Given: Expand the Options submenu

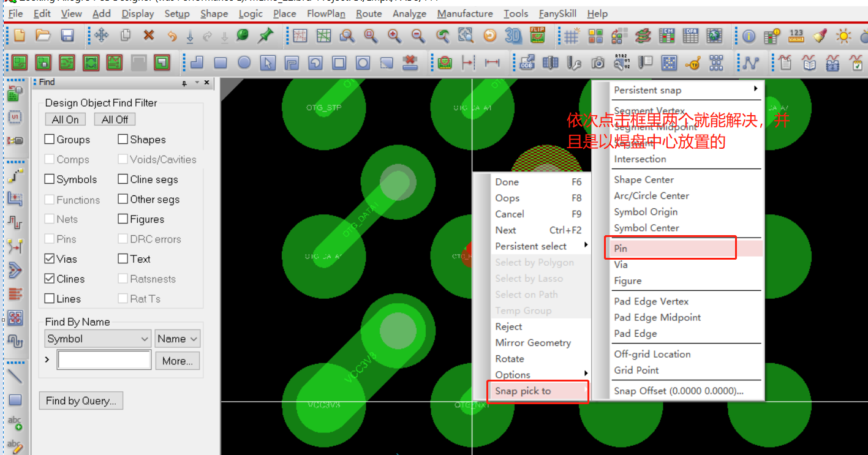Looking at the screenshot, I should pyautogui.click(x=541, y=375).
